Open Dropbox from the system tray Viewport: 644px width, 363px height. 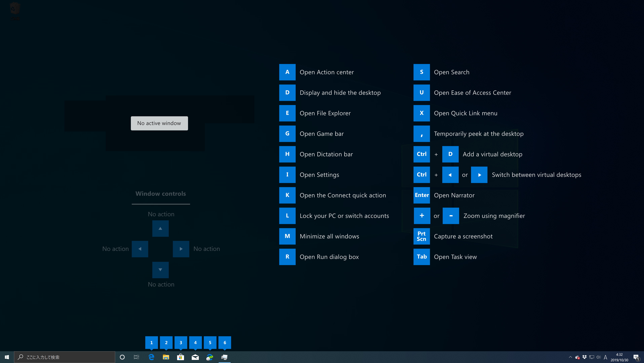tap(584, 357)
